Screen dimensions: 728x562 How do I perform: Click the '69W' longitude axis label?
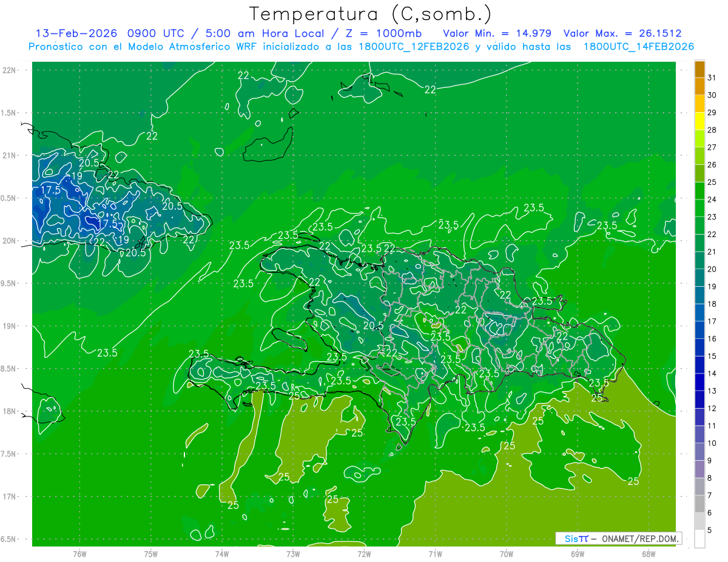pos(578,554)
